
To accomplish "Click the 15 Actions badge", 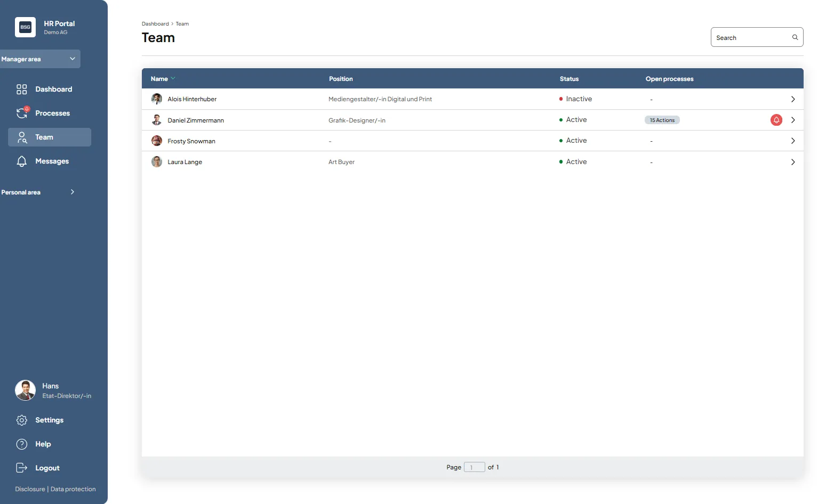I will [x=662, y=120].
